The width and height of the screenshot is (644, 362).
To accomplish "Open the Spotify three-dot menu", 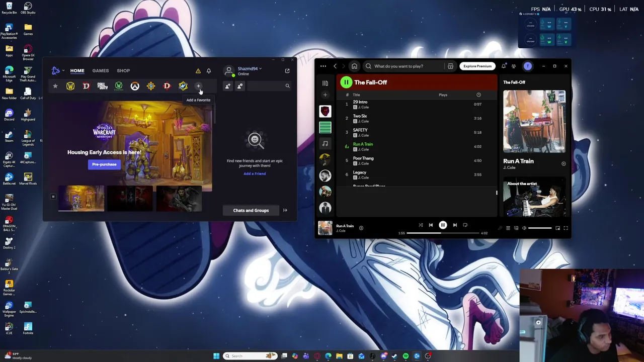I will (x=323, y=66).
